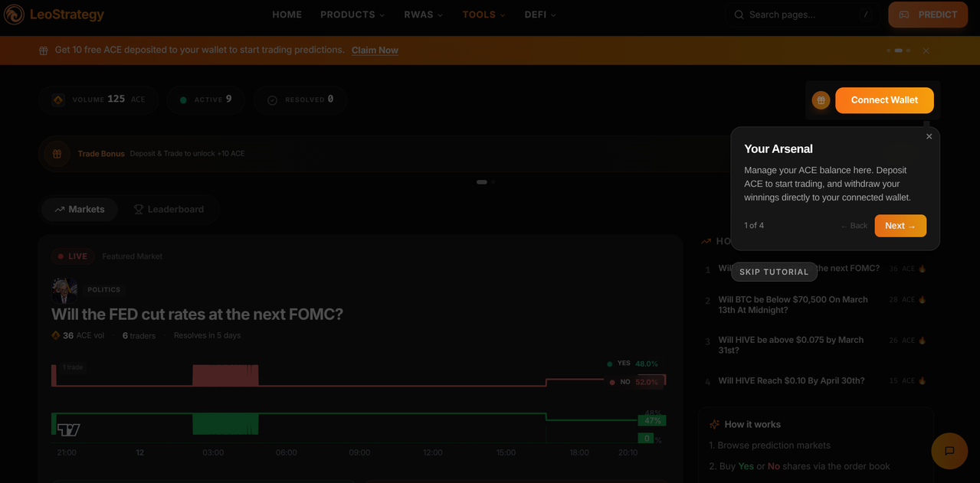This screenshot has width=980, height=483.
Task: Focus the Search pages input field
Action: [802, 15]
